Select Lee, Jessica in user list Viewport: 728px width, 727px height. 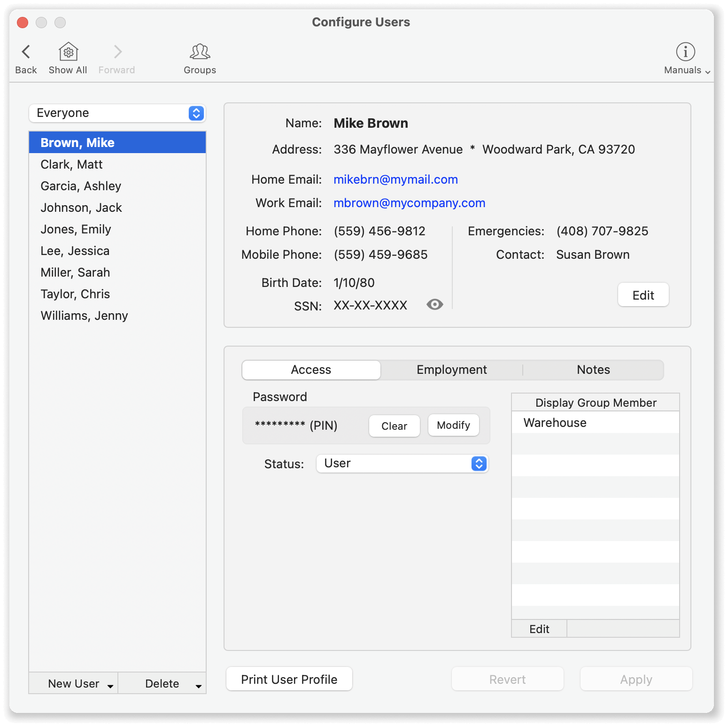point(117,251)
